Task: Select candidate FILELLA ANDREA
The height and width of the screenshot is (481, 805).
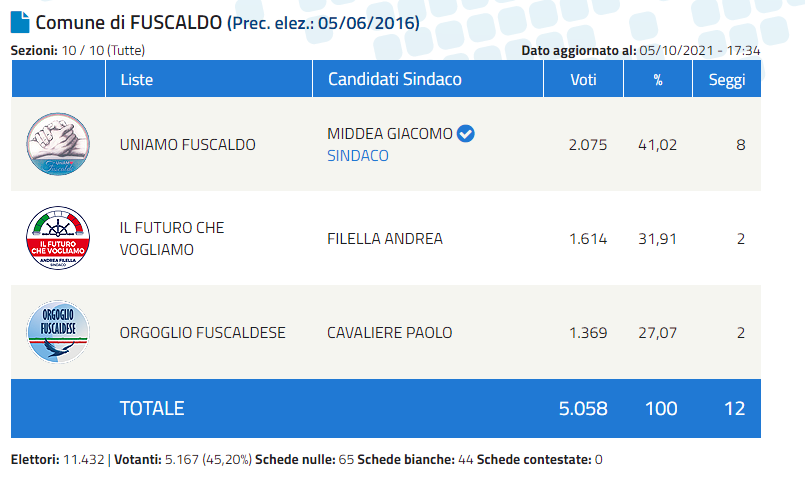Action: (x=385, y=239)
